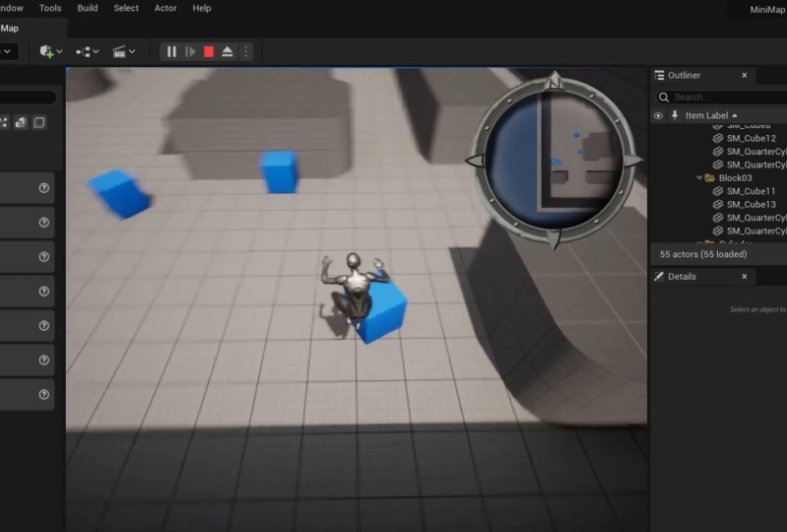Screen dimensions: 787x532
Task: Click the Outliner panel icon
Action: 660,75
